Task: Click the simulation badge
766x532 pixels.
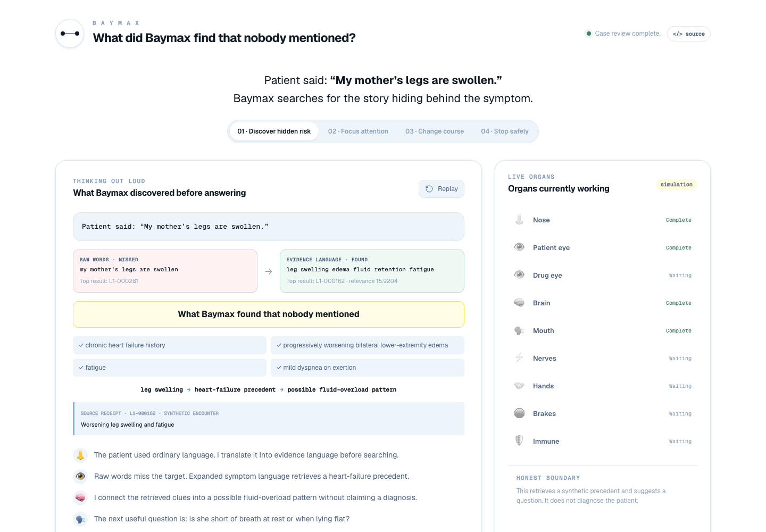Action: pyautogui.click(x=677, y=185)
